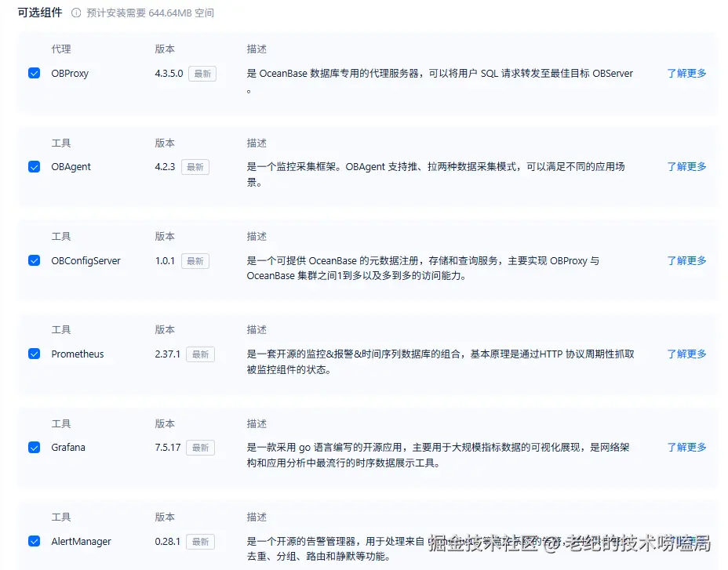
Task: Click the 代理 label above OBProxy
Action: point(61,49)
